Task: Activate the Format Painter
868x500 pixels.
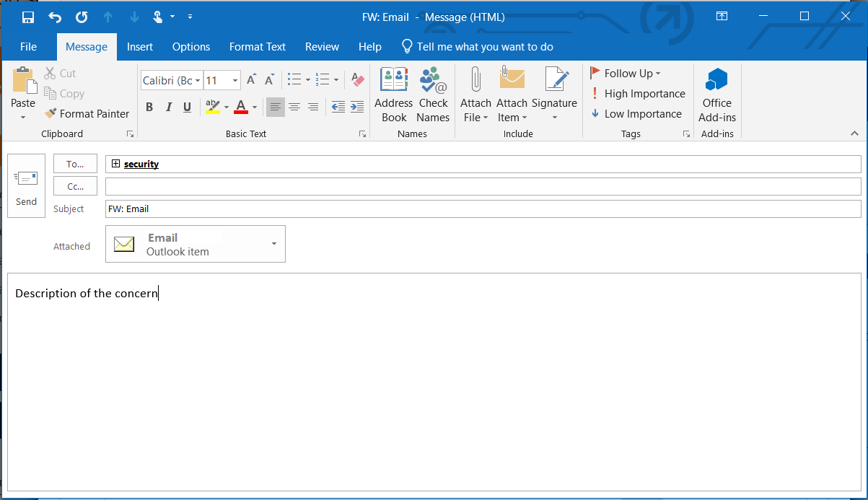Action: coord(87,114)
